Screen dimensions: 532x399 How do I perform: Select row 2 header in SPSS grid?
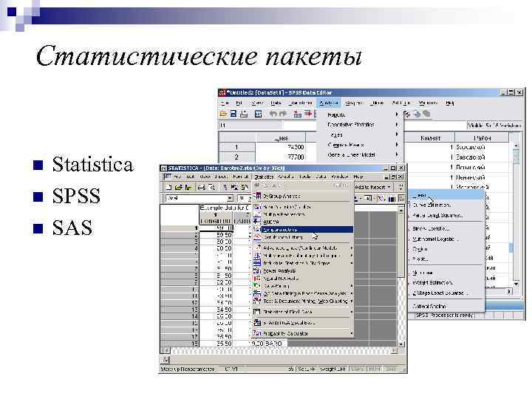tap(236, 157)
